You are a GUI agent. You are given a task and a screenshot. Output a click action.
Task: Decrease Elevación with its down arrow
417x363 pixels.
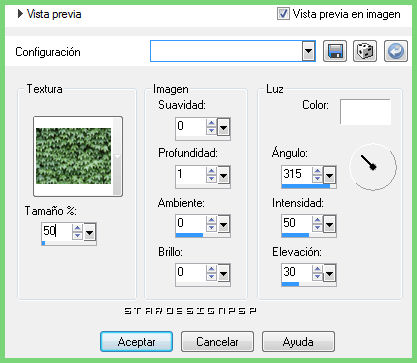(x=317, y=276)
